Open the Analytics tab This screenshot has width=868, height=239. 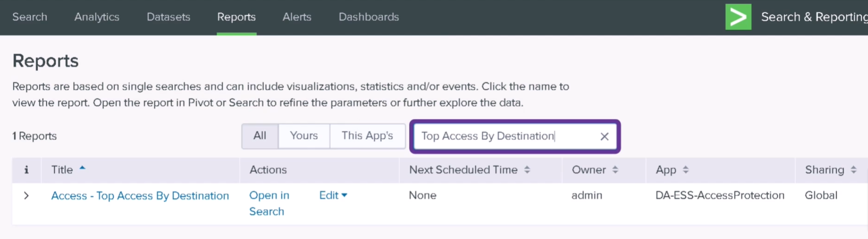coord(97,17)
